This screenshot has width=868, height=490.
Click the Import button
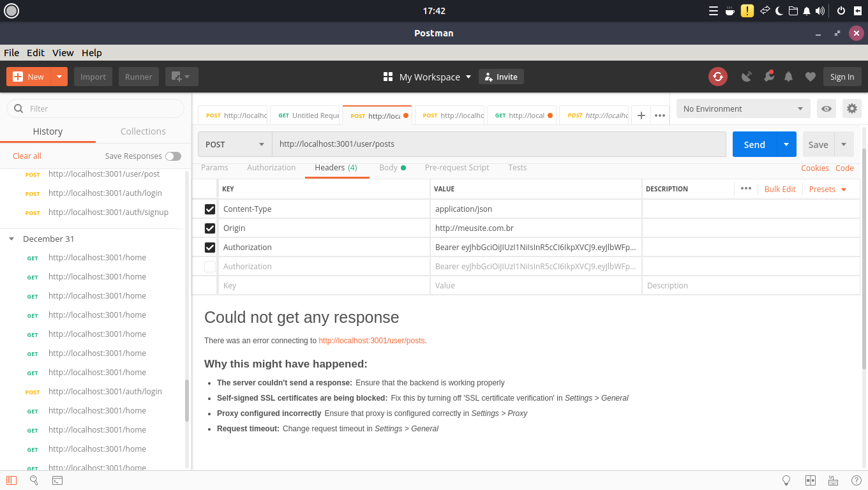pos(93,77)
